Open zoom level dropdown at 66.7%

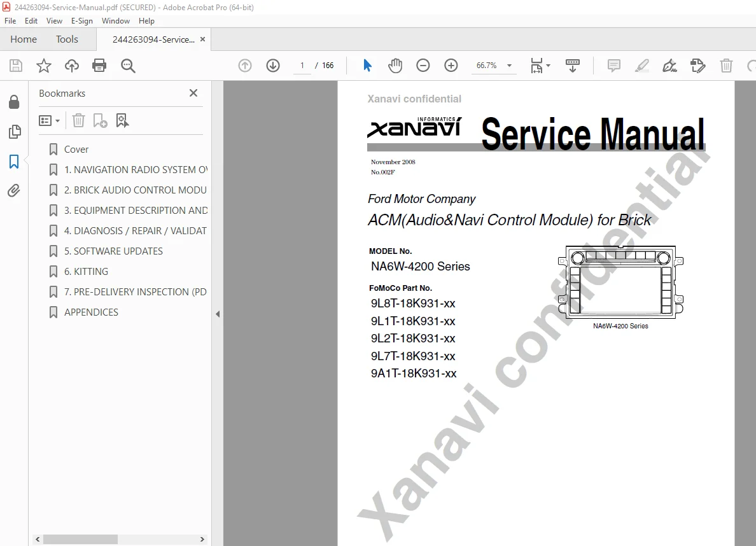point(509,66)
